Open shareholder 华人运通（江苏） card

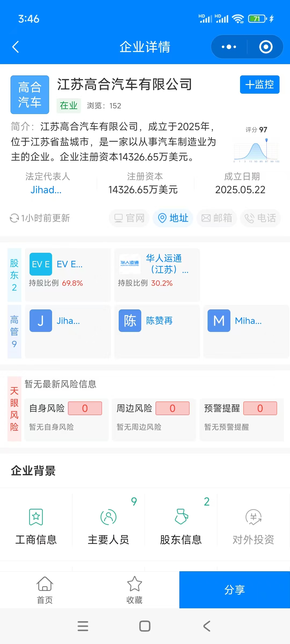pyautogui.click(x=157, y=275)
